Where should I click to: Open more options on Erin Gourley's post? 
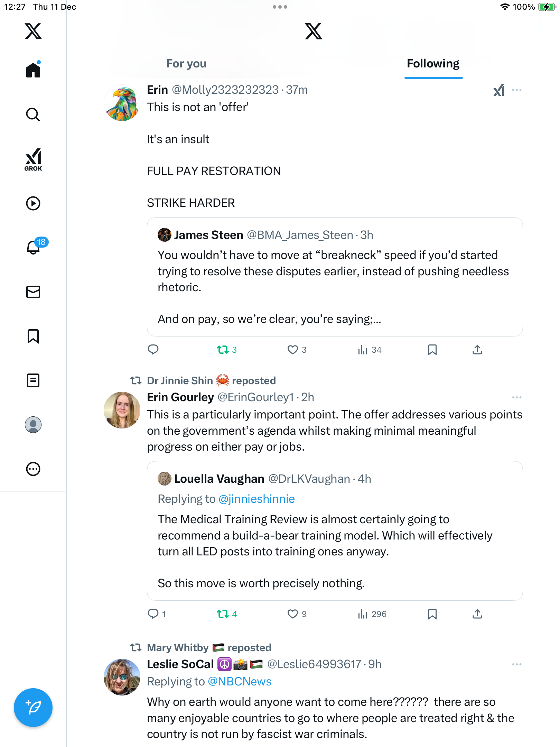(x=517, y=397)
